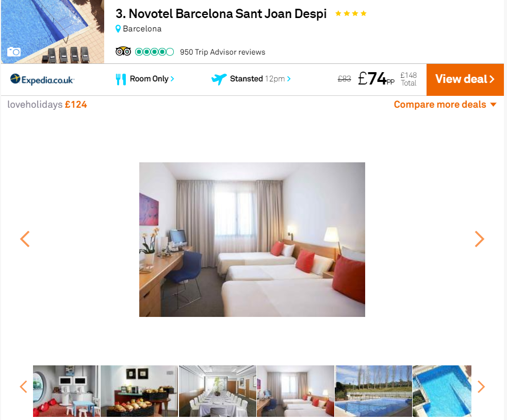Click the blue location pin icon
Image resolution: width=507 pixels, height=420 pixels.
click(118, 29)
